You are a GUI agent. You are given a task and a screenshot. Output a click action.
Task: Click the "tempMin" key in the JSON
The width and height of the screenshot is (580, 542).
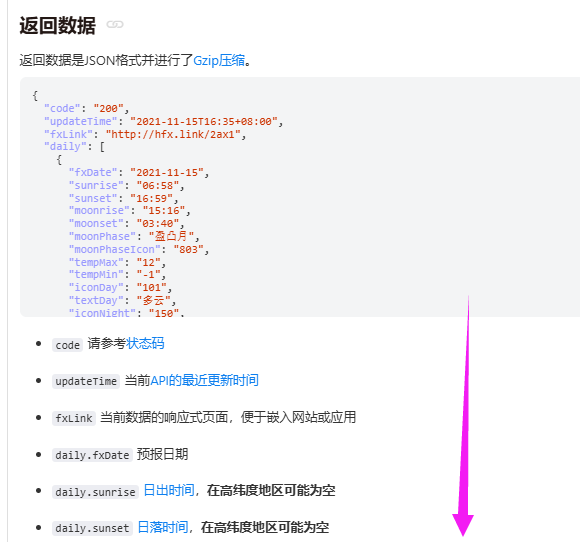(96, 275)
